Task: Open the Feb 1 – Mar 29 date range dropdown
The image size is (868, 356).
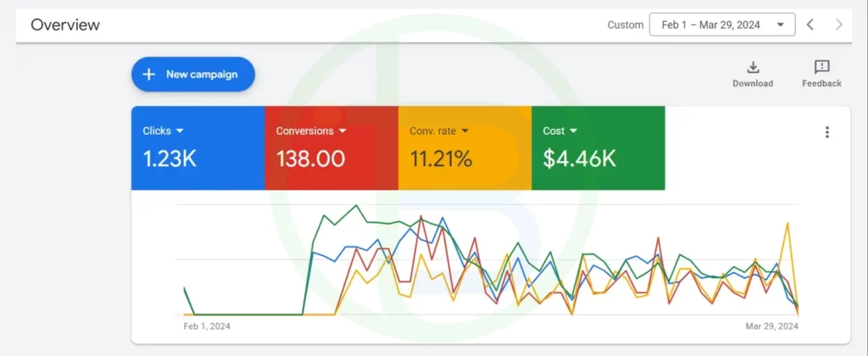Action: [722, 25]
